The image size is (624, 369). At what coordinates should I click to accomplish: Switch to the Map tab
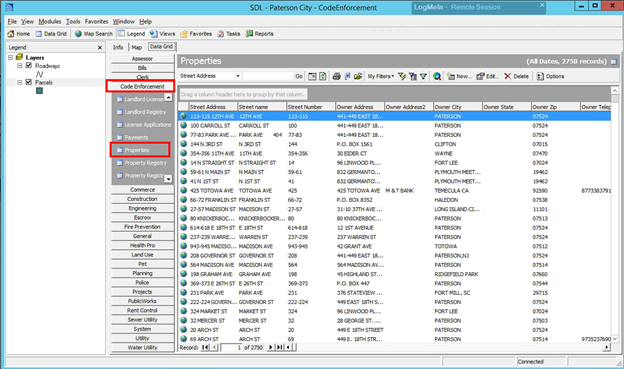[x=136, y=47]
